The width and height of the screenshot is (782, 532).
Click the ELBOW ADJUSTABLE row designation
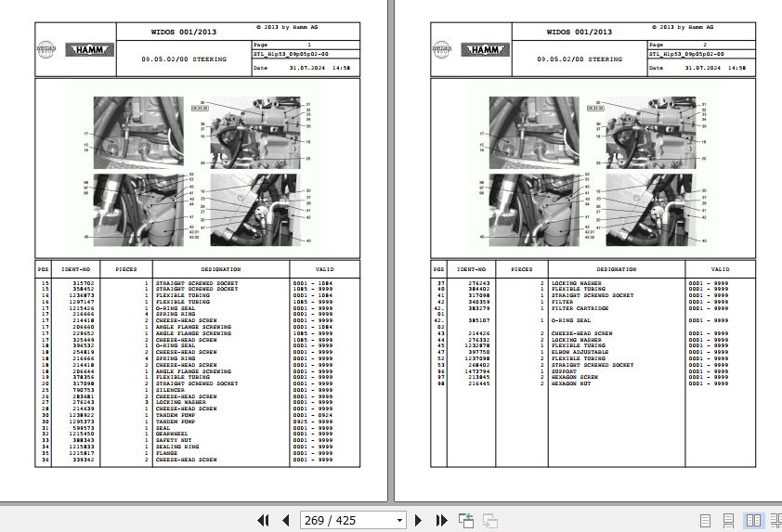coord(580,352)
